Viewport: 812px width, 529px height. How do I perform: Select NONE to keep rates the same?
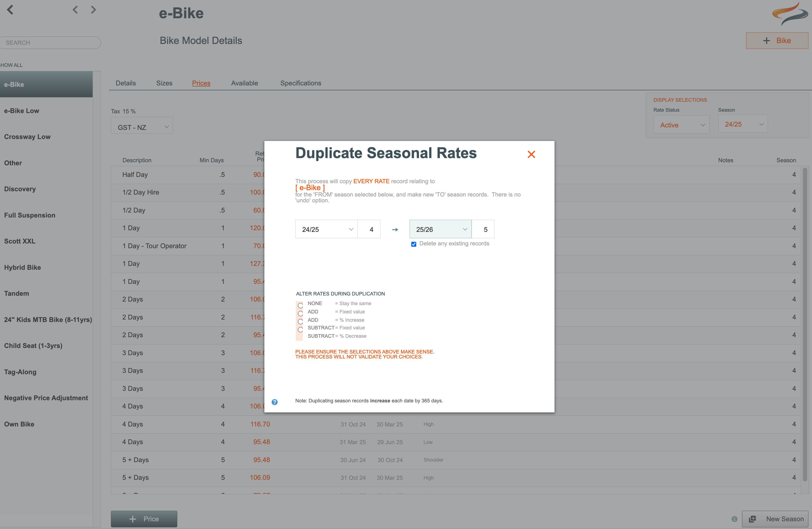300,305
